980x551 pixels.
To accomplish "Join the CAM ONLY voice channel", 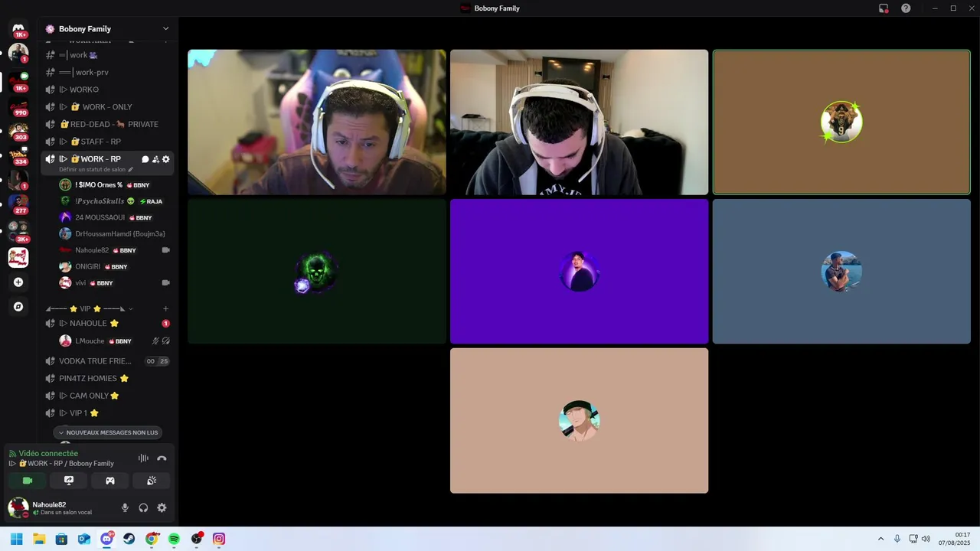I will pyautogui.click(x=108, y=396).
